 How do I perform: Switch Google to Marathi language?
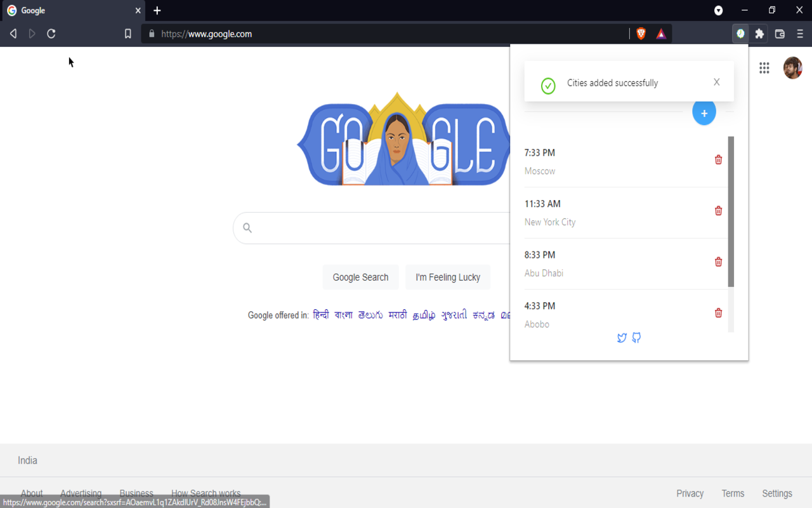398,315
